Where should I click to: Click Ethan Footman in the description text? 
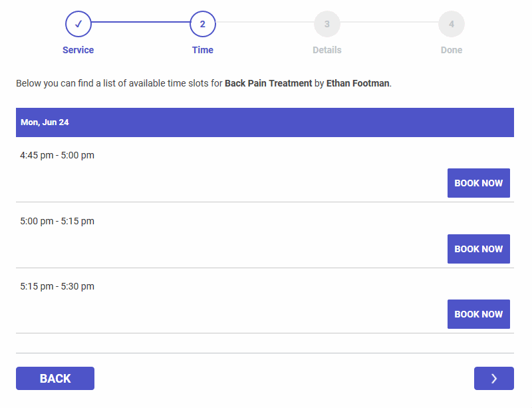(x=357, y=83)
